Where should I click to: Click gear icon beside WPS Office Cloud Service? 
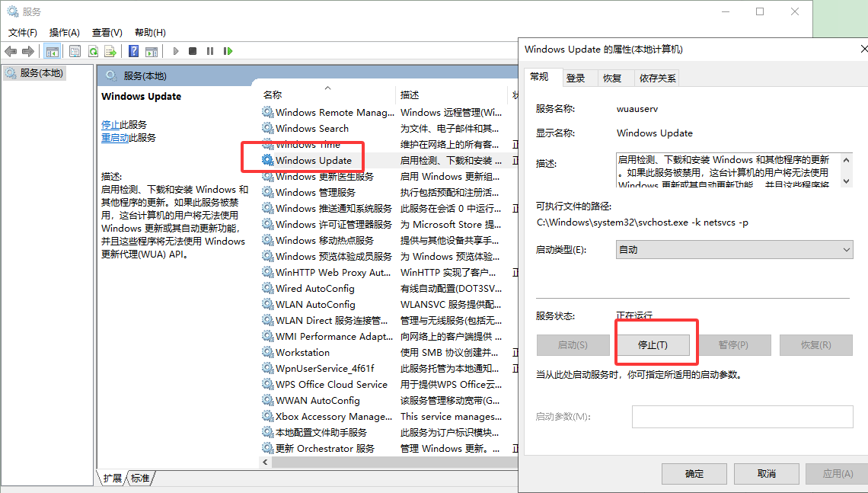click(268, 384)
